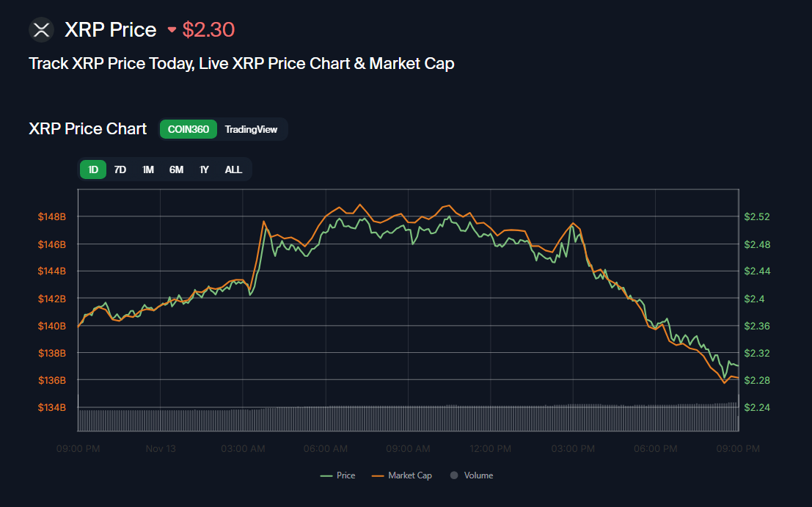Show the 6M chart range

point(176,169)
